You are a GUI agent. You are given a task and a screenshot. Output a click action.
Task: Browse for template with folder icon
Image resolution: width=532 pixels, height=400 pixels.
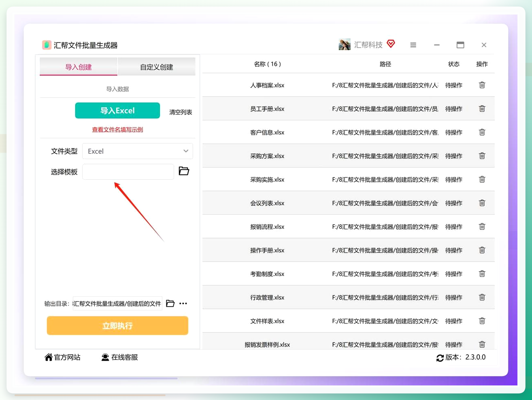tap(184, 171)
